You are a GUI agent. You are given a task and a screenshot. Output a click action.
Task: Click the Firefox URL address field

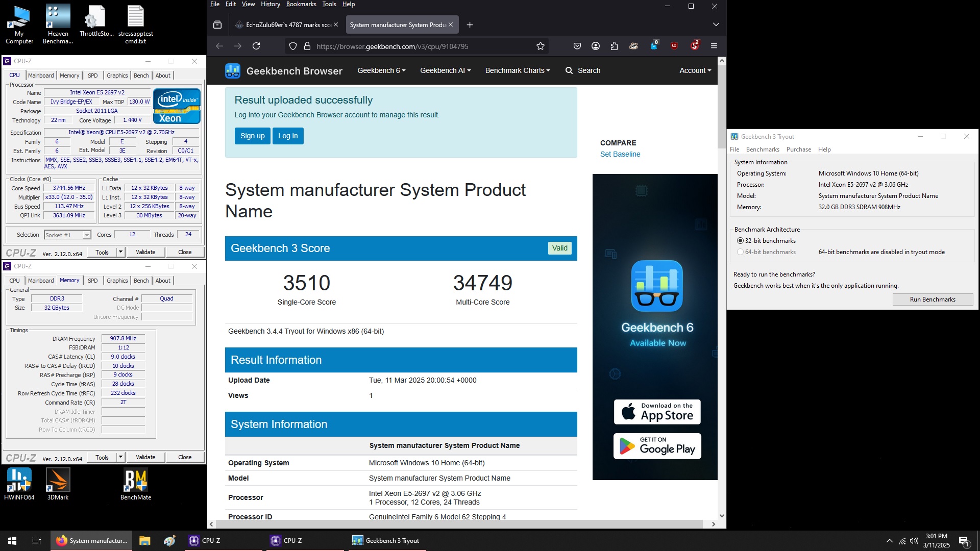(416, 46)
